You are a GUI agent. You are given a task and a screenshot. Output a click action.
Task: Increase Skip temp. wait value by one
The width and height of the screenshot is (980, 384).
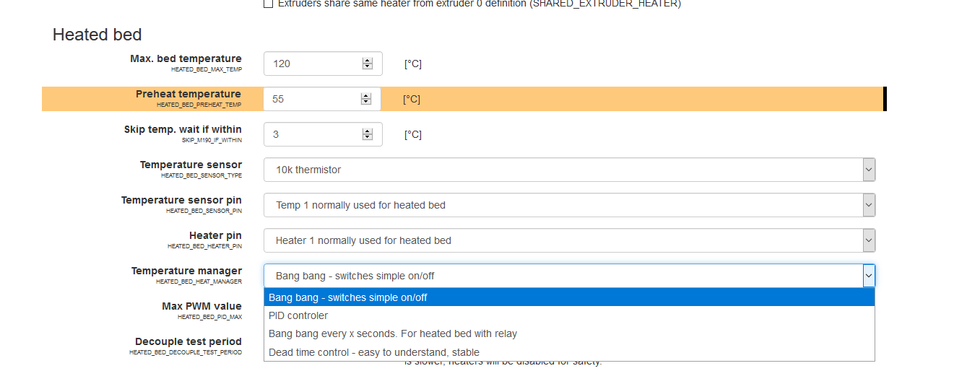(367, 131)
